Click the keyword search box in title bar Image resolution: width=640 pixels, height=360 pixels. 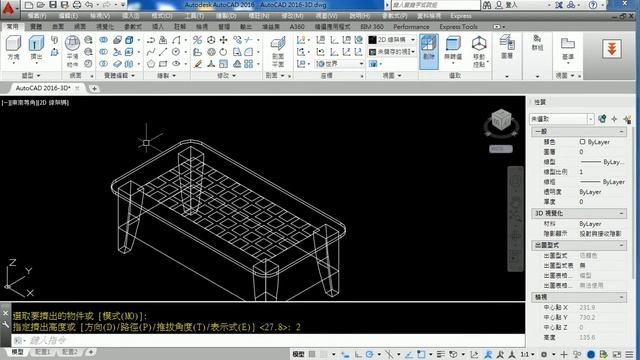pyautogui.click(x=436, y=5)
